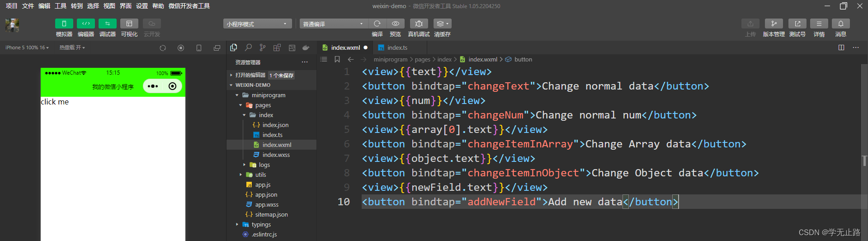
Task: Open the Details (详情) icon
Action: coord(819,24)
